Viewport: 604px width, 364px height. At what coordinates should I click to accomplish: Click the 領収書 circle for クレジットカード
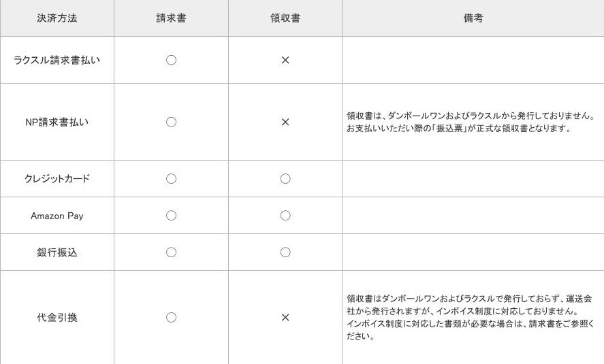pos(285,179)
